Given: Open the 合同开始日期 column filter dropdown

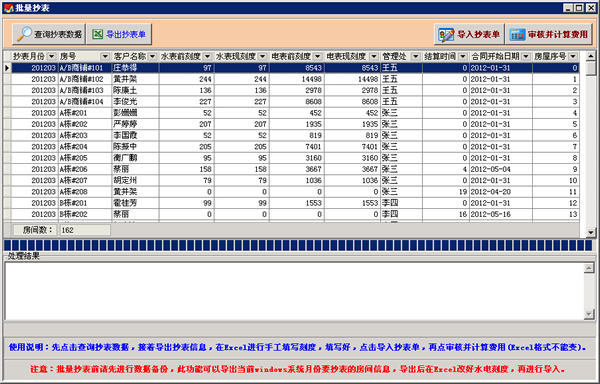Looking at the screenshot, I should point(526,57).
